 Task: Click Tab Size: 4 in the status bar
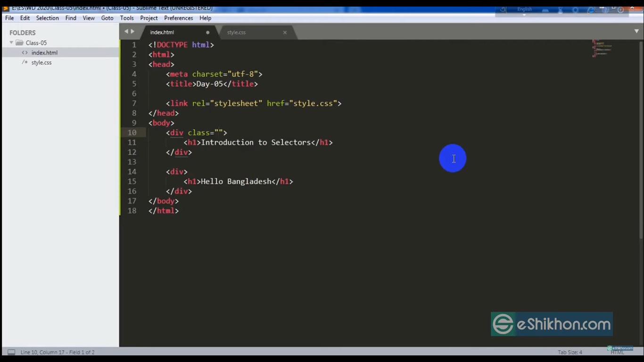click(x=570, y=352)
